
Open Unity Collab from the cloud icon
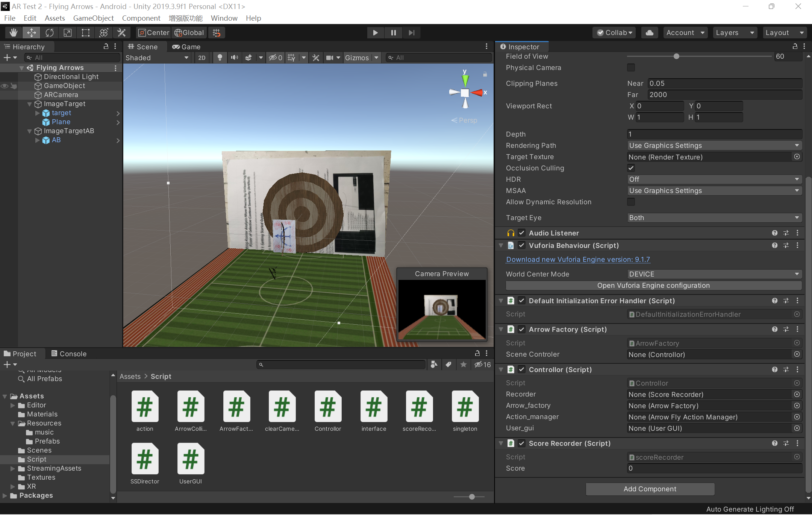point(650,32)
